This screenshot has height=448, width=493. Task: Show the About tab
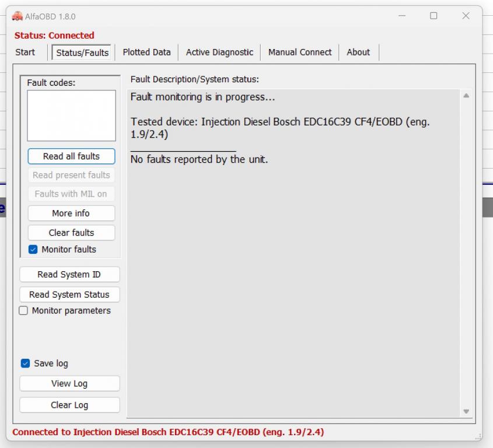tap(358, 52)
